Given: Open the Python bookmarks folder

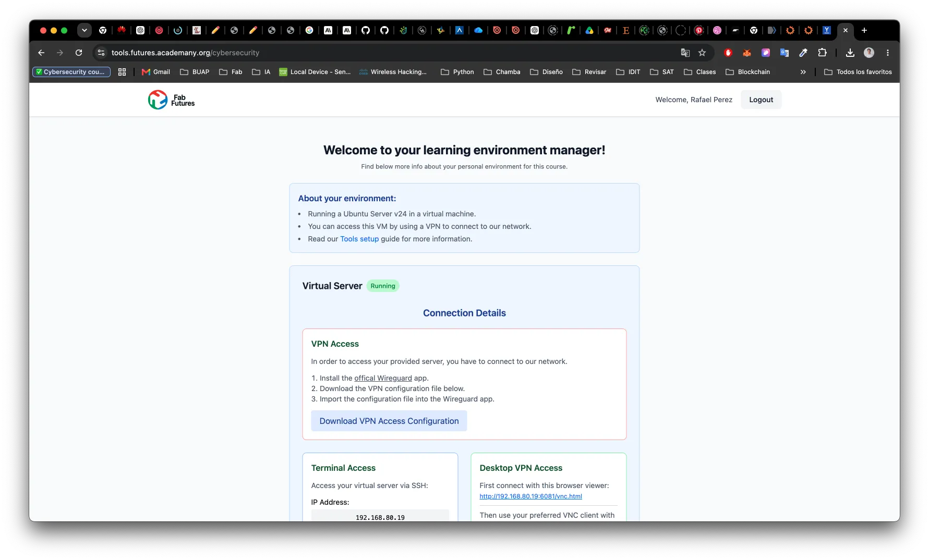Looking at the screenshot, I should click(457, 72).
